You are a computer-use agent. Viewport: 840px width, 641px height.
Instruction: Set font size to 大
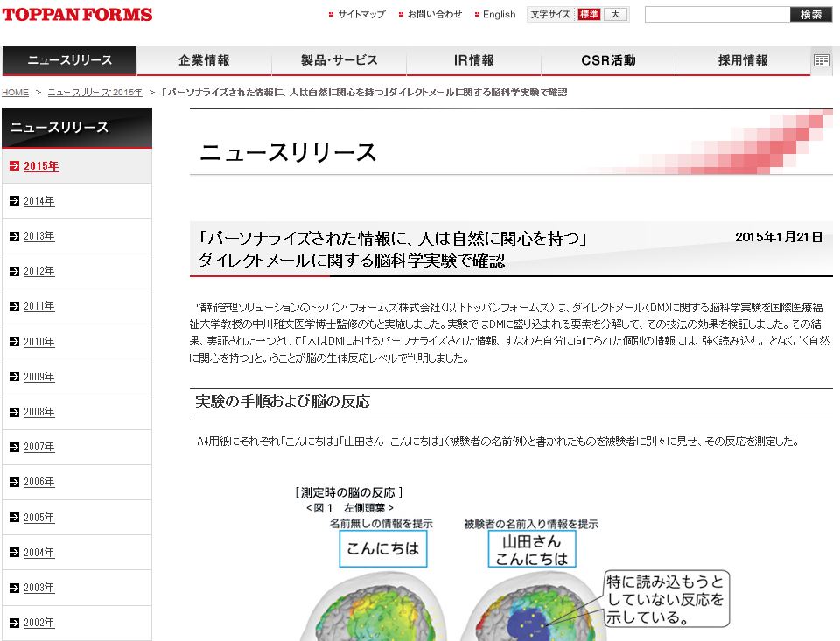615,15
